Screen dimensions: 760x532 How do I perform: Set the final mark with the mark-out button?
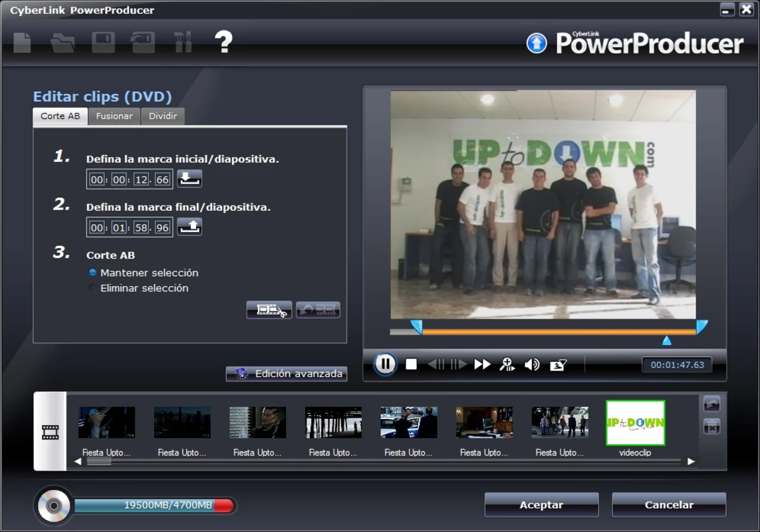pyautogui.click(x=189, y=227)
